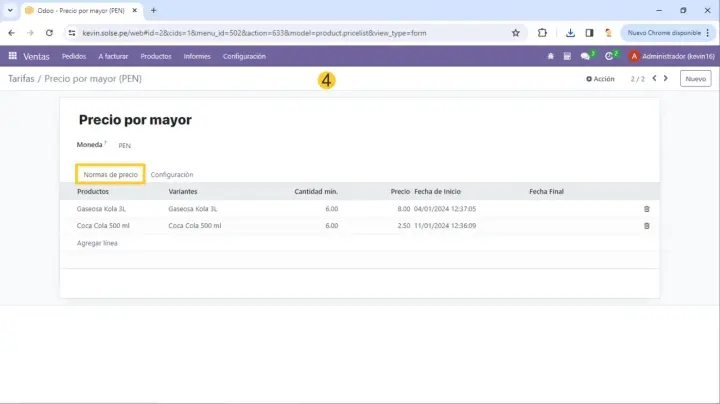The width and height of the screenshot is (720, 404).
Task: Expand the Chrome tab search chevron
Action: point(11,10)
